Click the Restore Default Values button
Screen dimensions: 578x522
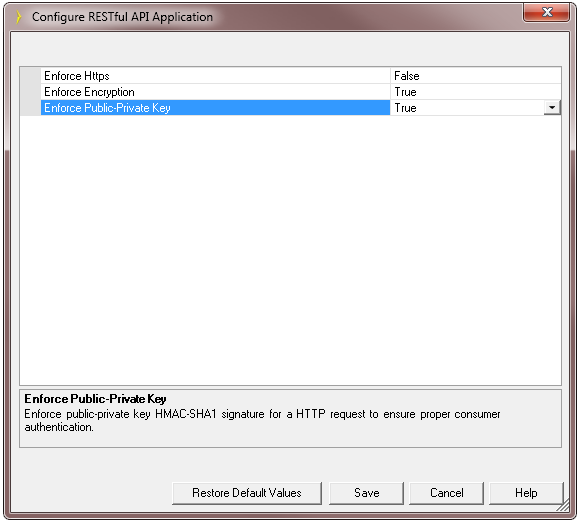(247, 493)
